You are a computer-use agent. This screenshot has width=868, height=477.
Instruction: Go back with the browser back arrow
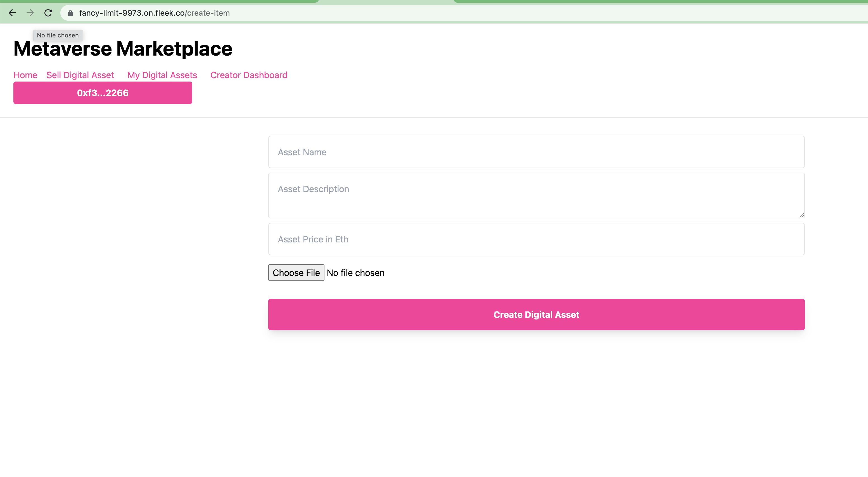click(12, 13)
